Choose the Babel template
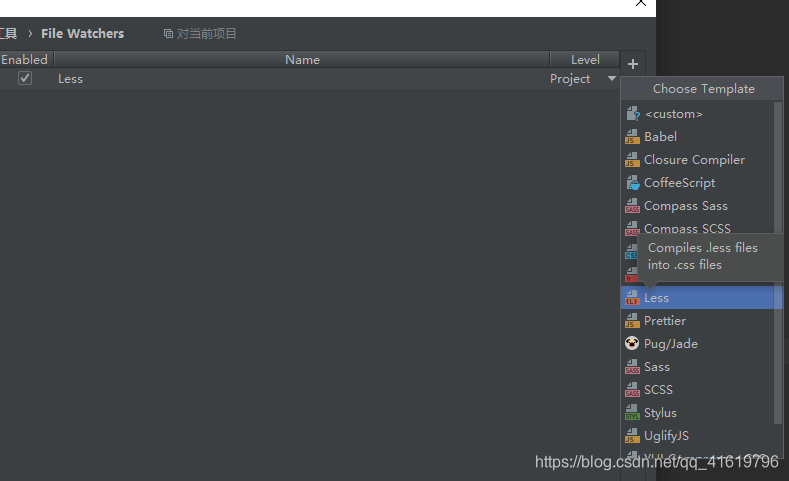Image resolution: width=789 pixels, height=481 pixels. (698, 137)
